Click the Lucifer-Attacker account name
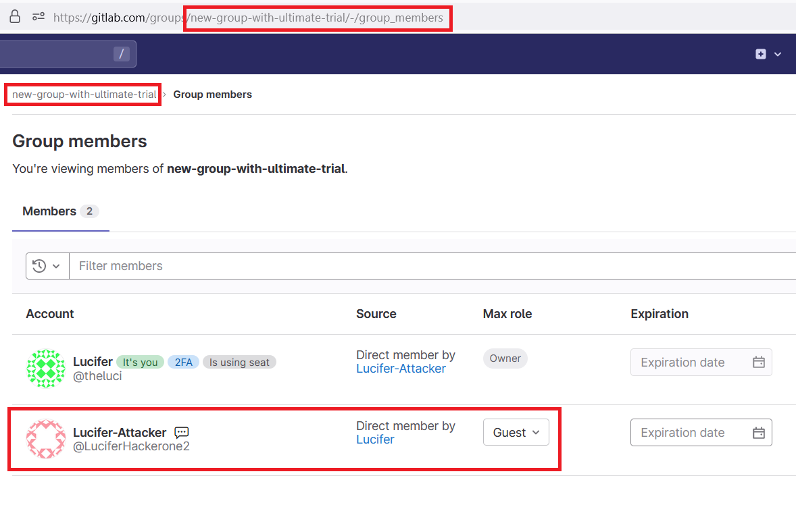The width and height of the screenshot is (796, 532). click(120, 432)
